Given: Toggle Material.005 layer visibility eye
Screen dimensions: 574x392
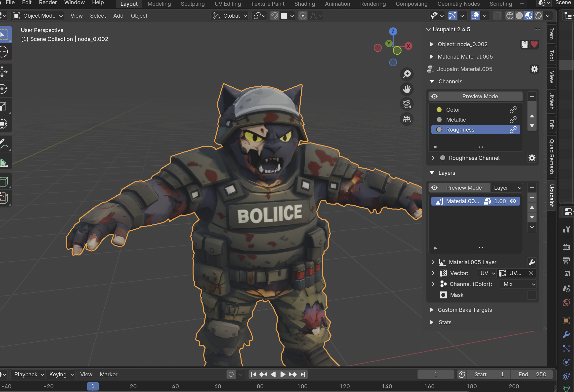Looking at the screenshot, I should (x=513, y=201).
